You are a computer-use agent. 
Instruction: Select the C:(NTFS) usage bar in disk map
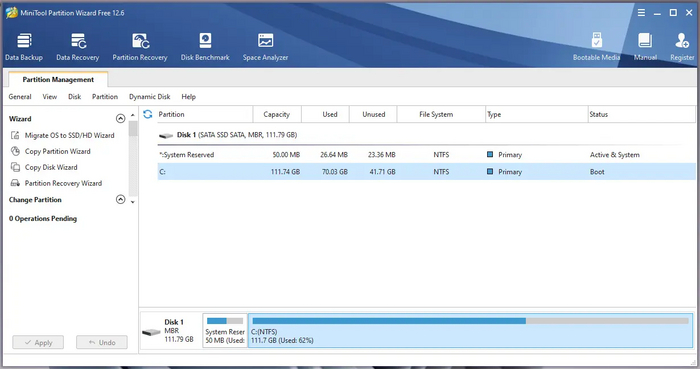pos(471,321)
